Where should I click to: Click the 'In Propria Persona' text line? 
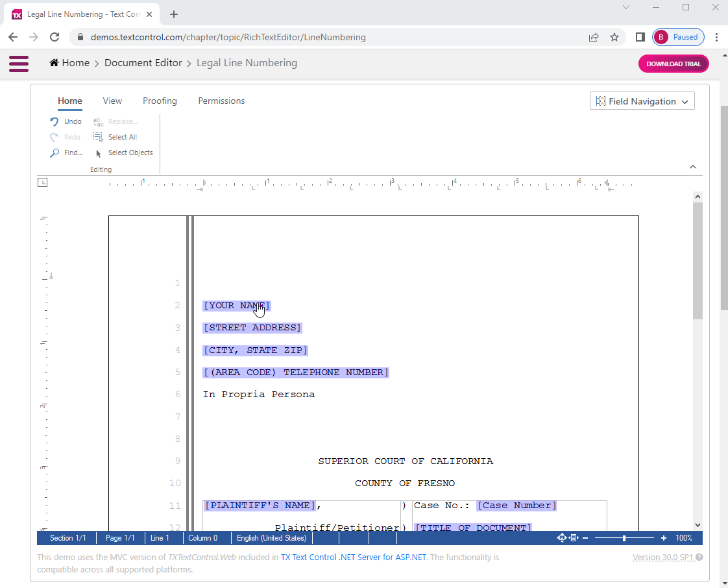(x=259, y=395)
